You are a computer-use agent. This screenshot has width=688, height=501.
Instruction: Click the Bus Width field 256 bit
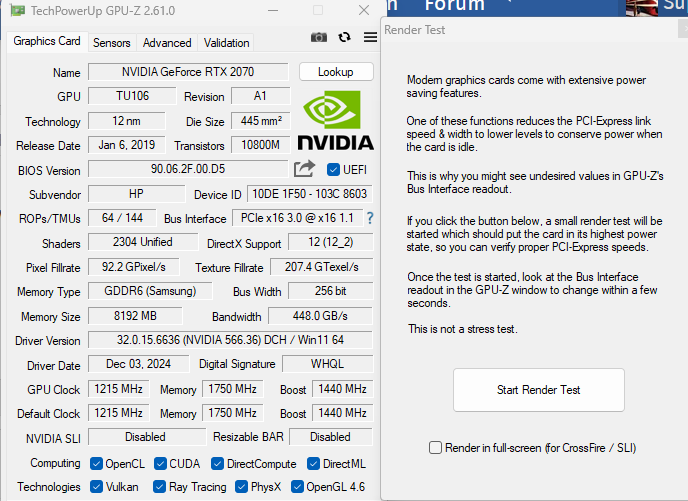330,291
